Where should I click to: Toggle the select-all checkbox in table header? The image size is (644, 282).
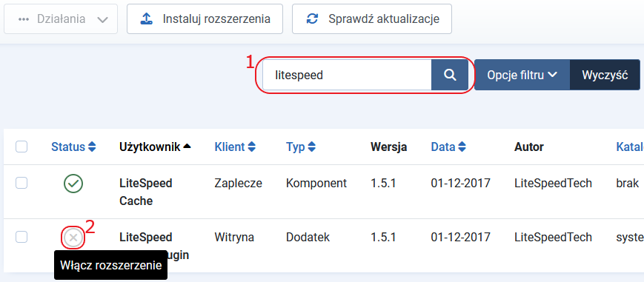[21, 147]
